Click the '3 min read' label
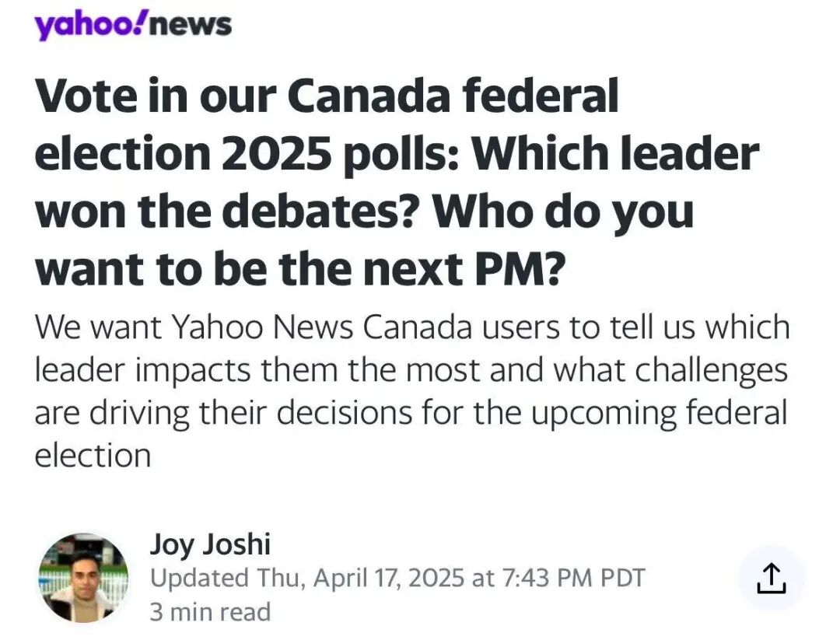The image size is (840, 640). [x=210, y=612]
